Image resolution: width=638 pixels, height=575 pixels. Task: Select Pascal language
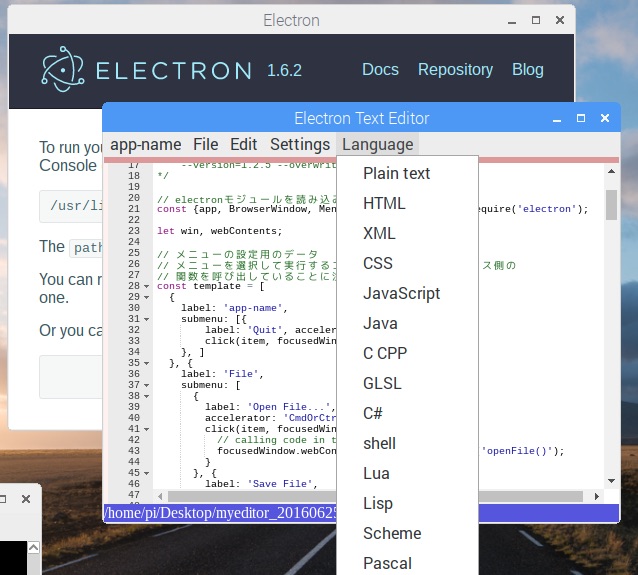pos(407,564)
